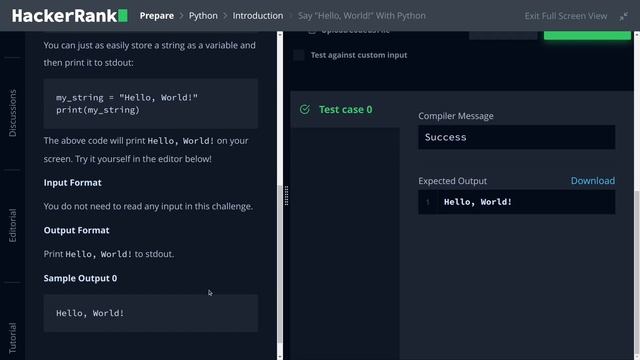Viewport: 640px width, 360px height.
Task: Download the expected output
Action: coord(593,181)
